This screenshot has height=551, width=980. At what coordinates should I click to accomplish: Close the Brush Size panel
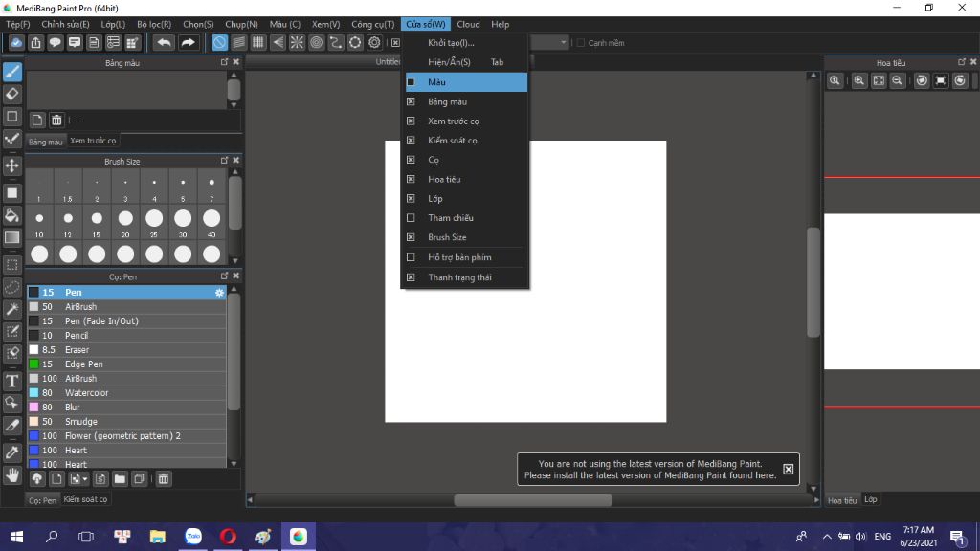(235, 161)
